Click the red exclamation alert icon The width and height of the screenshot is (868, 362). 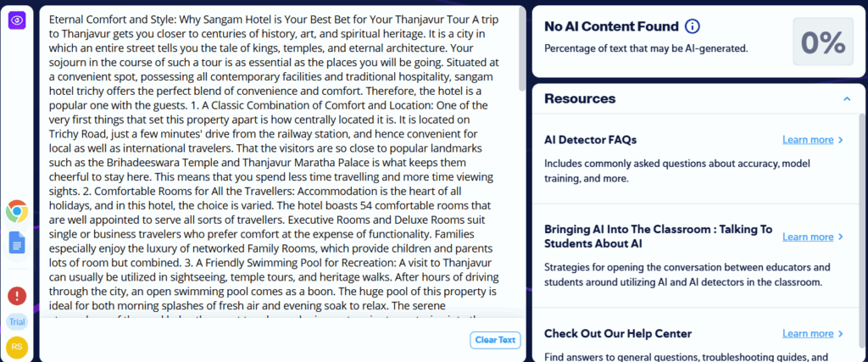point(17,295)
